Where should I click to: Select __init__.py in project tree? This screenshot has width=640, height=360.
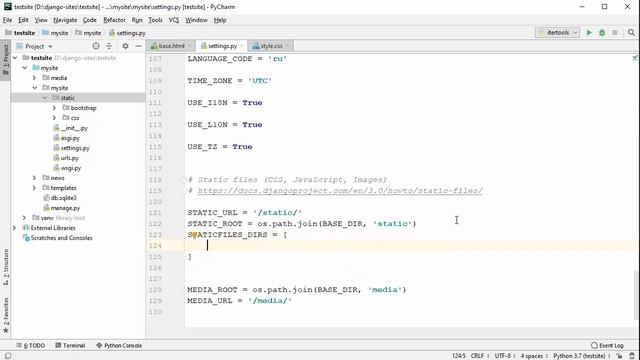coord(71,128)
